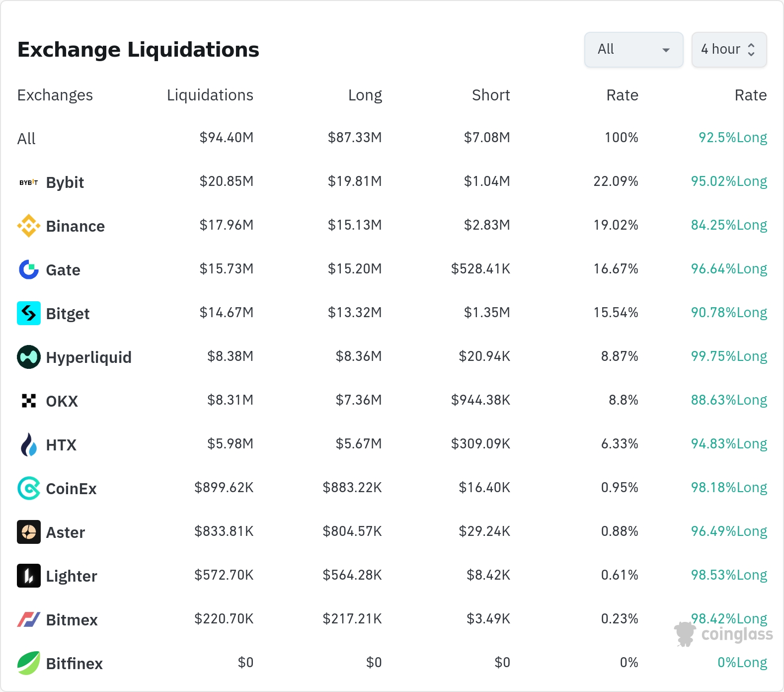Screen dimensions: 784x692
Task: Click the Aster logo icon
Action: 29,532
